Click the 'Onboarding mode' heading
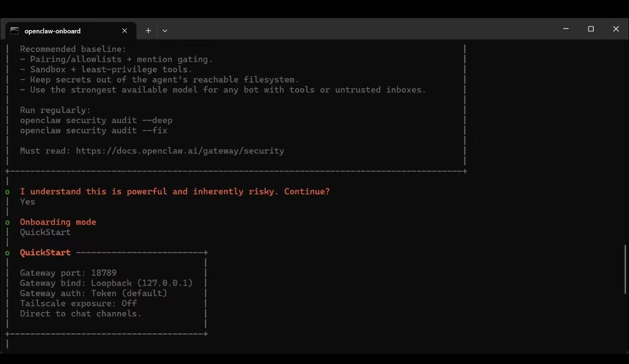This screenshot has width=629, height=364. tap(58, 222)
